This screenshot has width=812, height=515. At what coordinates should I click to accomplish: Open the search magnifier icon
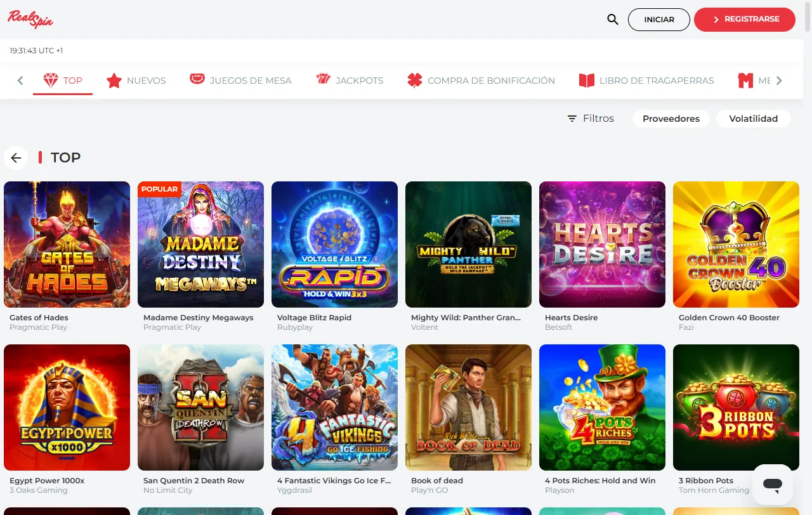coord(613,20)
